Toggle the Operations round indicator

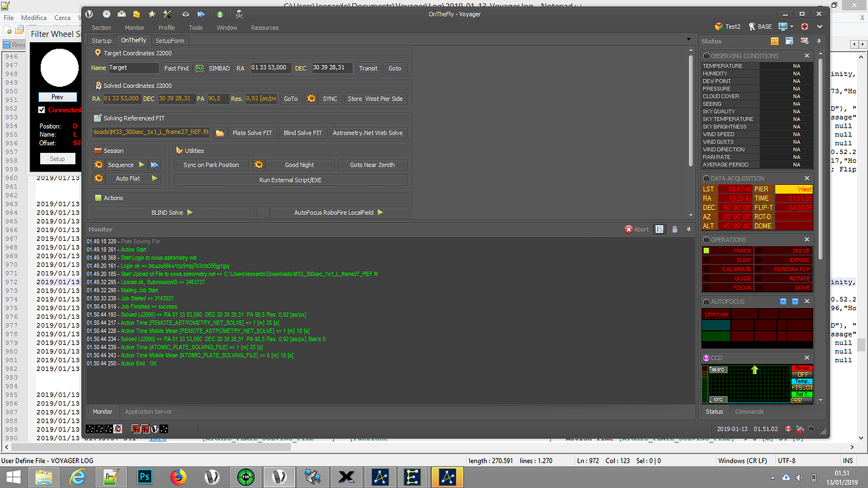point(706,240)
